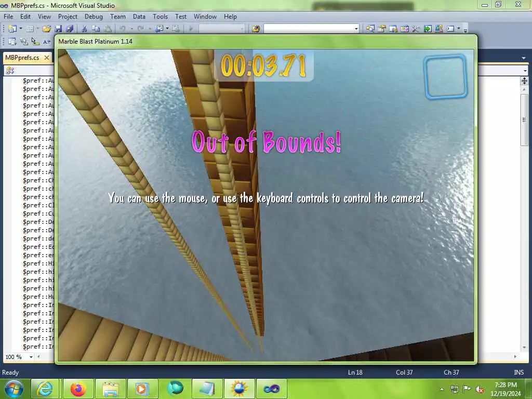
Task: Click the New Project toolbar icon
Action: tap(12, 29)
